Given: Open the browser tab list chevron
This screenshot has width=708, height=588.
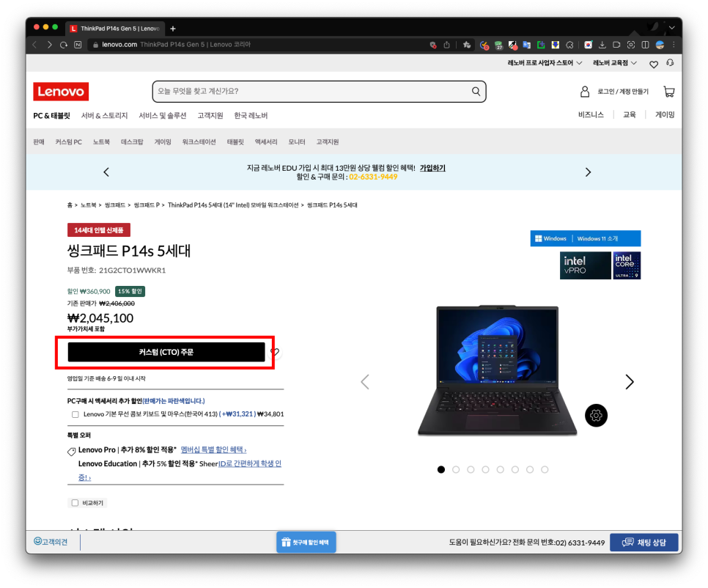Looking at the screenshot, I should [672, 28].
